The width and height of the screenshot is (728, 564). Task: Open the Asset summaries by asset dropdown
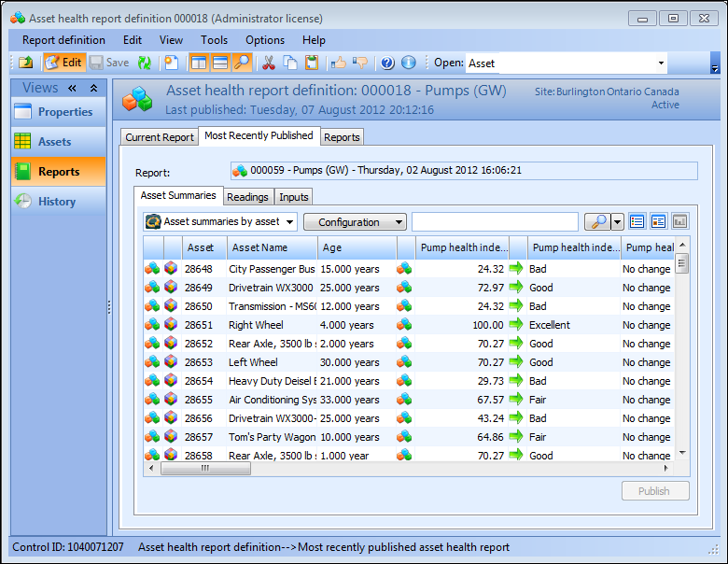(220, 222)
